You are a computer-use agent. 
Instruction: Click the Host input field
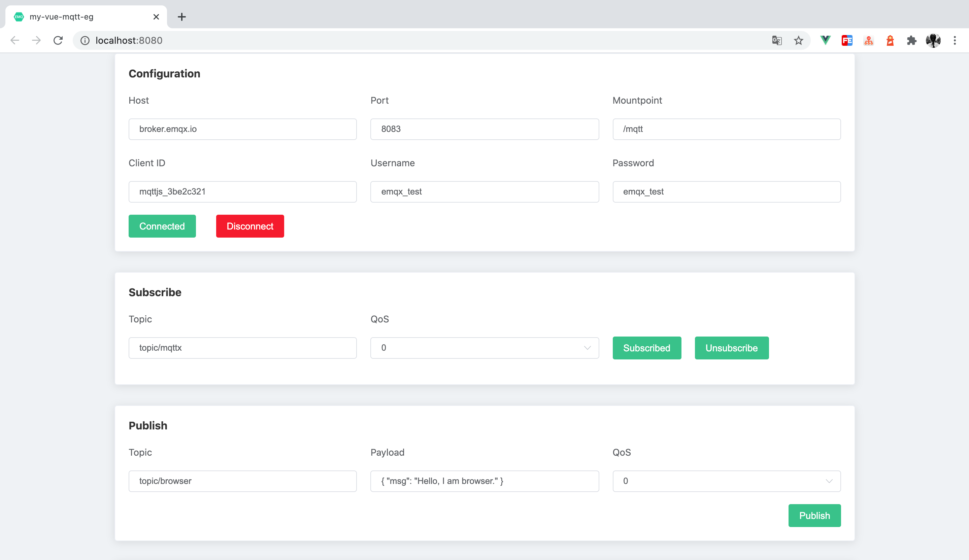[242, 129]
